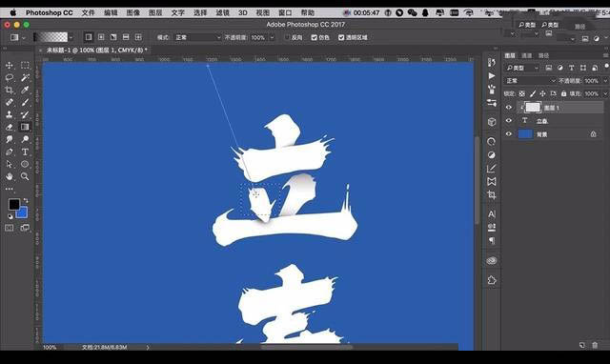Image resolution: width=610 pixels, height=364 pixels.
Task: Uncheck the 仿色 dither checkbox
Action: (315, 38)
